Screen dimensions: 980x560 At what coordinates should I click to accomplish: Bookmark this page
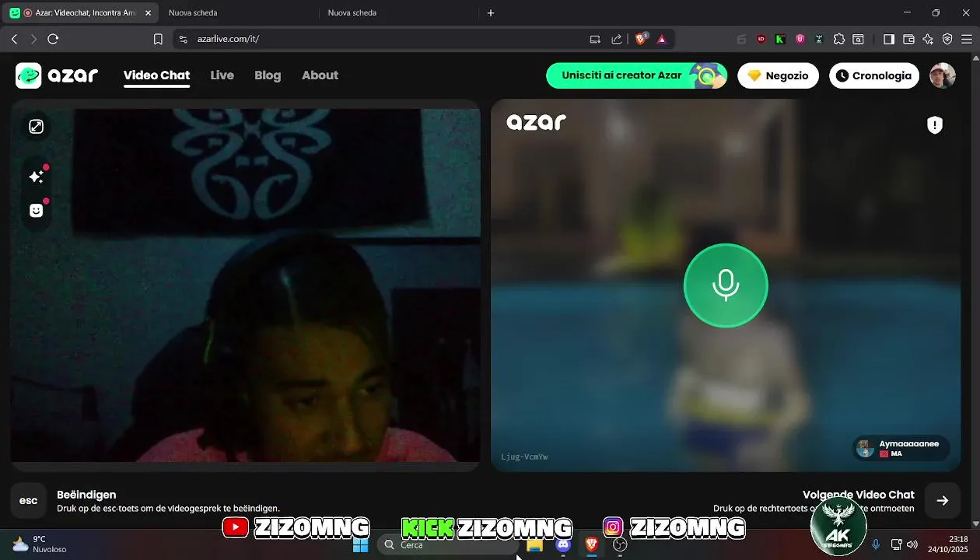pyautogui.click(x=158, y=39)
